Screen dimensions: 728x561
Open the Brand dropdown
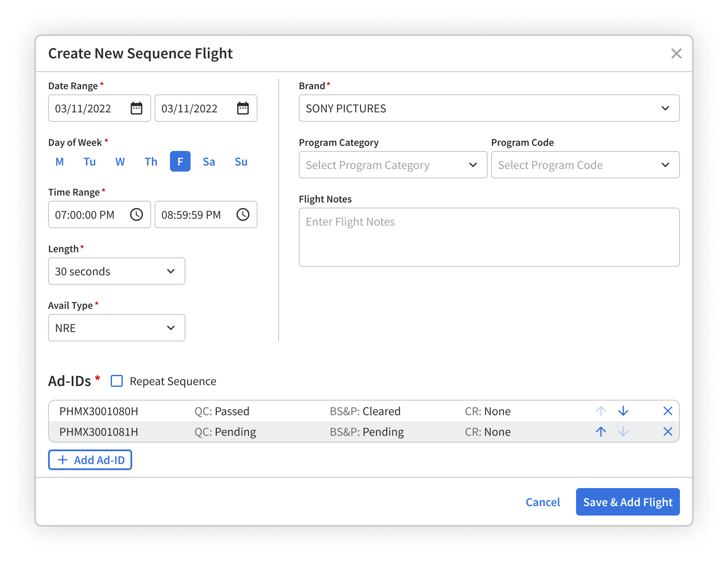[489, 108]
